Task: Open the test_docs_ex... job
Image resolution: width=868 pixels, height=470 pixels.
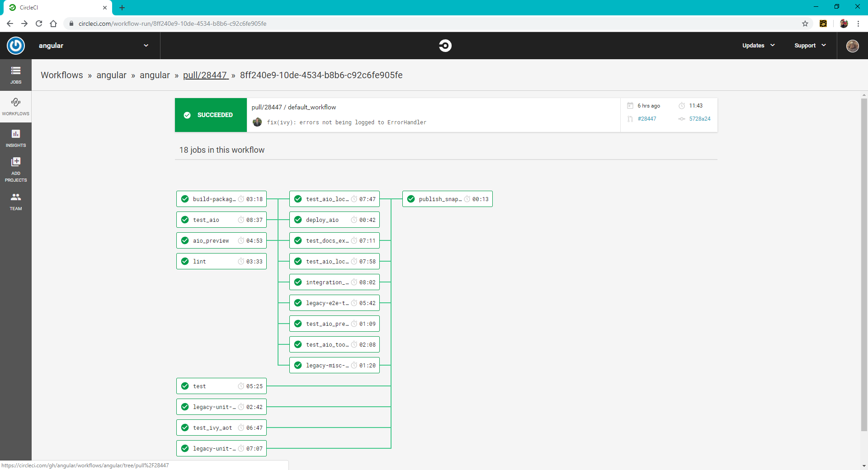Action: point(335,240)
